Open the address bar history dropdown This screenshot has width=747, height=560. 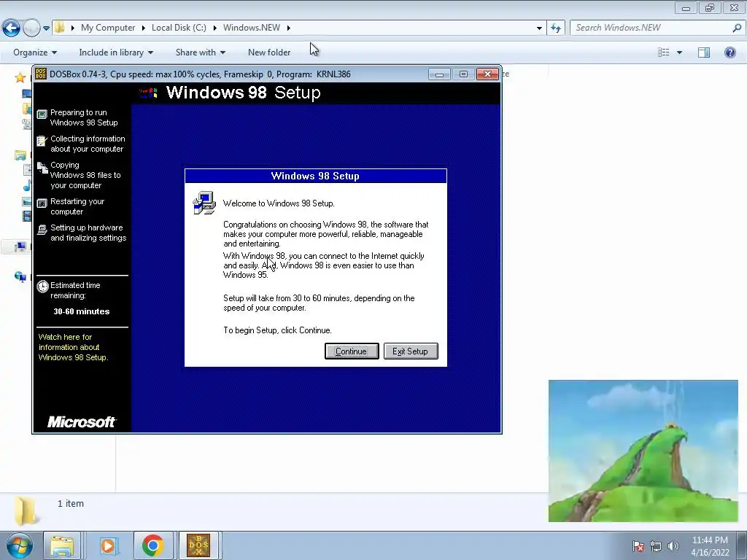[x=539, y=28]
